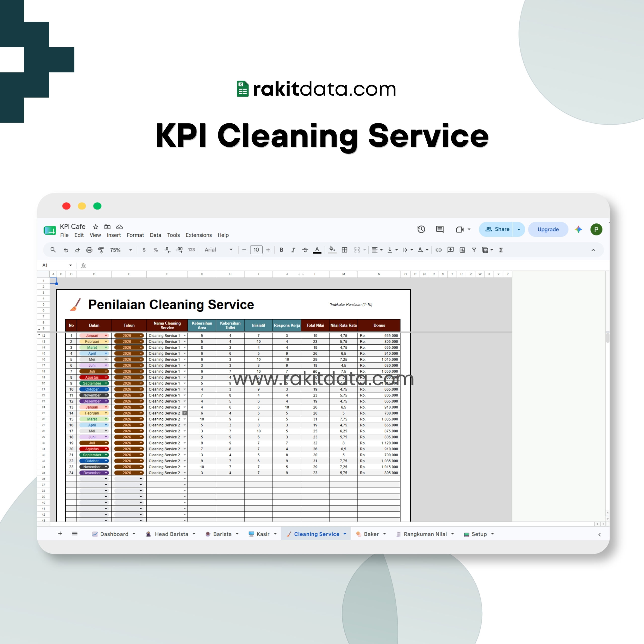Viewport: 644px width, 644px height.
Task: Open the Setup tab dropdown arrow
Action: point(492,534)
